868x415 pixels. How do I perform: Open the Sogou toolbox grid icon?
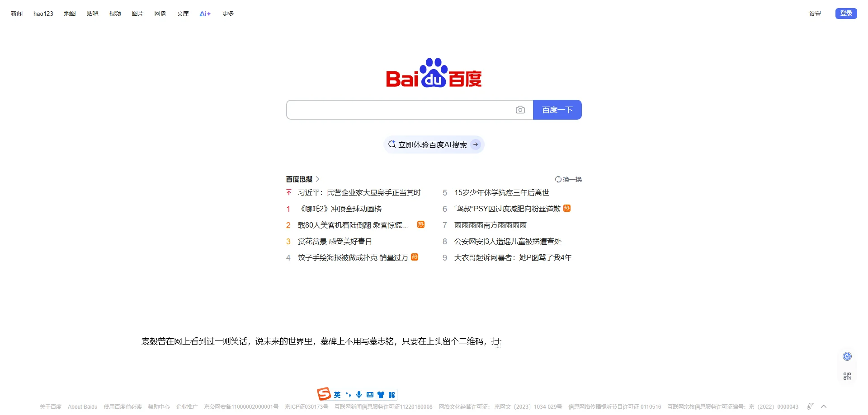[x=392, y=394]
